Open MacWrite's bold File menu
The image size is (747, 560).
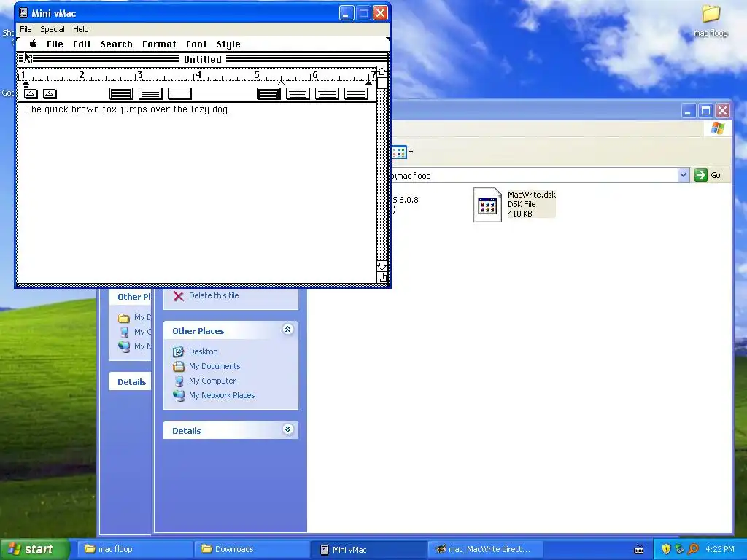click(x=55, y=44)
